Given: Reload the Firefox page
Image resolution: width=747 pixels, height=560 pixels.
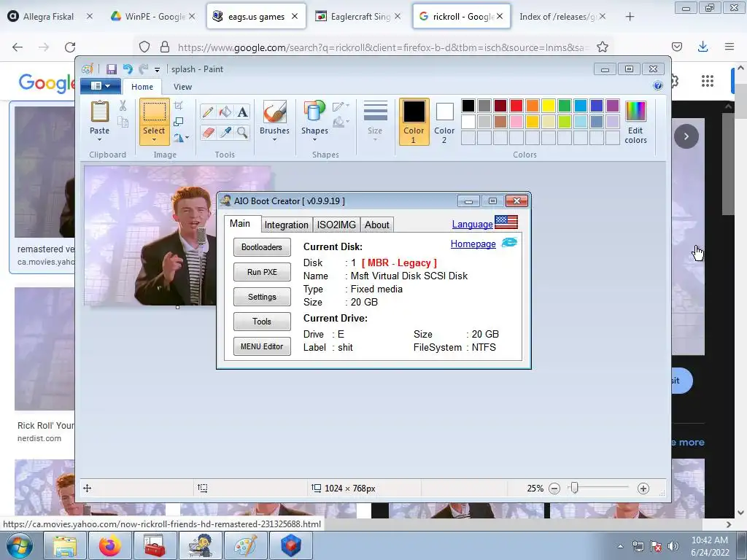Looking at the screenshot, I should coord(70,47).
